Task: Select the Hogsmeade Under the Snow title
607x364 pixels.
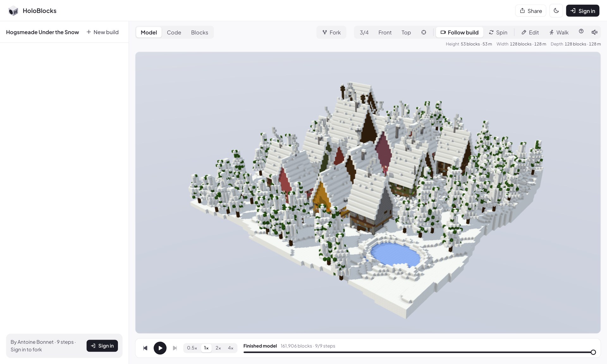Action: point(42,32)
